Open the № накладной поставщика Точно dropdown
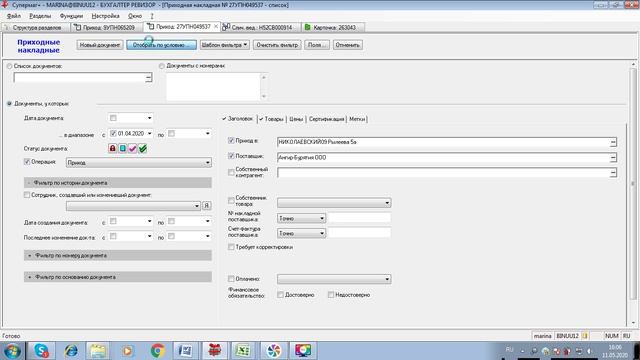 pyautogui.click(x=301, y=218)
